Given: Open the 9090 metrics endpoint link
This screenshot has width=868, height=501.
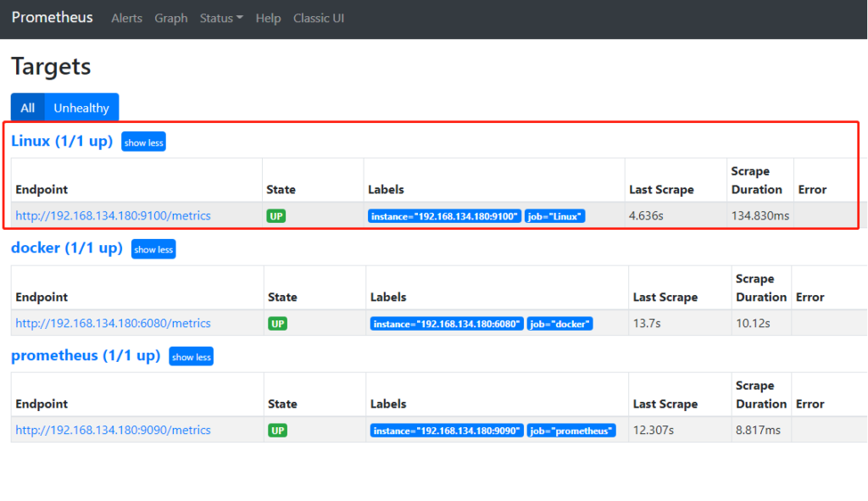Looking at the screenshot, I should tap(113, 430).
